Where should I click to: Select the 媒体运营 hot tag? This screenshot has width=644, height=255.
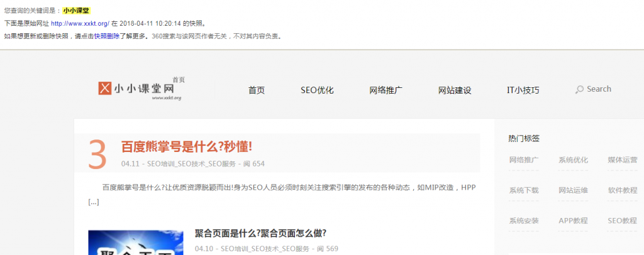coord(622,160)
